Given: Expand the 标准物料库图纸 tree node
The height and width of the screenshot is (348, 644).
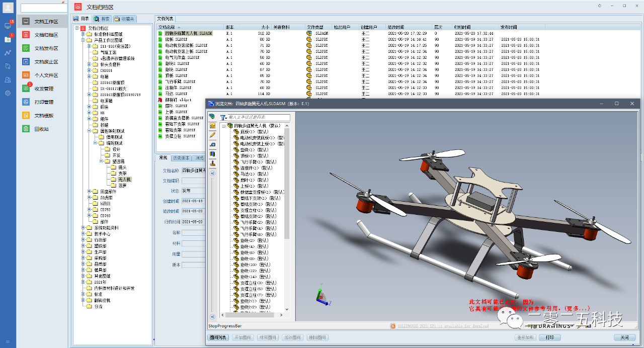Looking at the screenshot, I should pos(83,34).
